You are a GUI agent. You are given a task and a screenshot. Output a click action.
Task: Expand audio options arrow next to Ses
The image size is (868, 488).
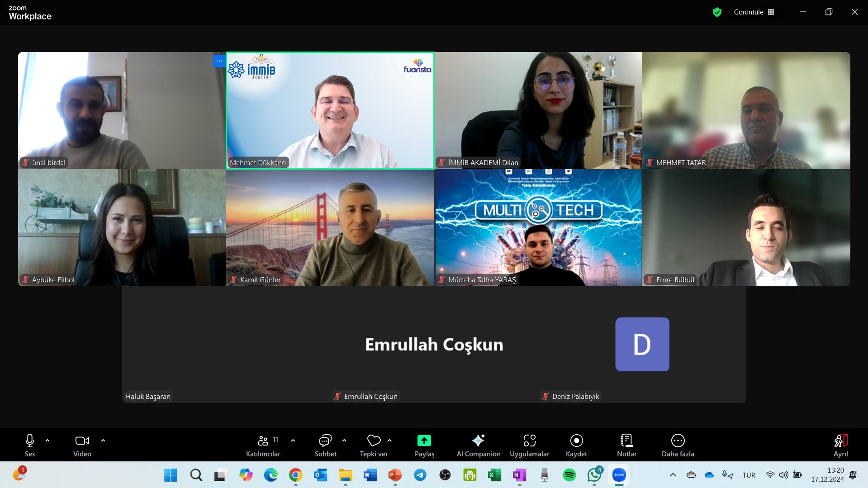tap(47, 441)
